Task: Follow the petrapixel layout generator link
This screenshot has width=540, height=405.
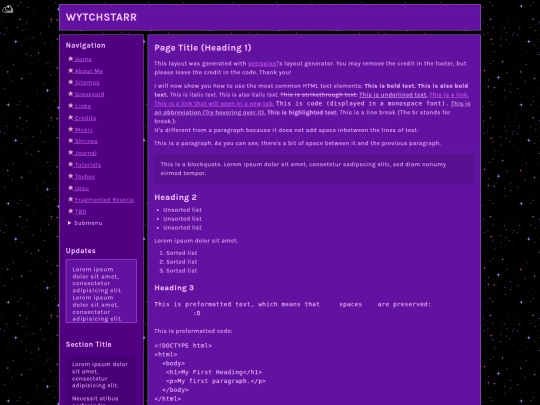Action: (x=263, y=64)
